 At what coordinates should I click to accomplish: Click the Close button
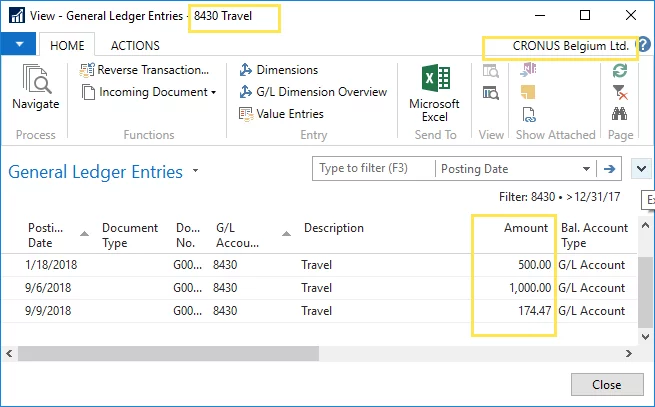pos(606,385)
